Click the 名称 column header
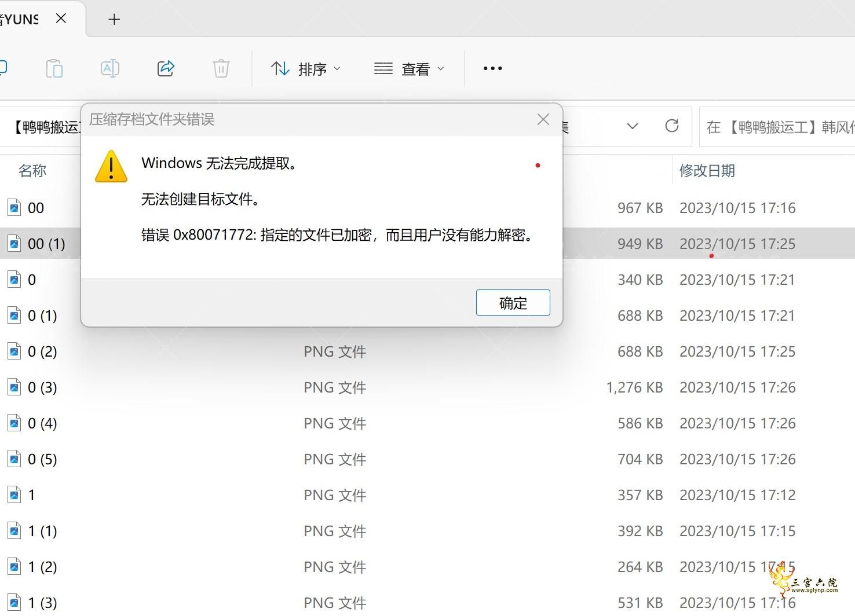The image size is (855, 616). coord(32,171)
